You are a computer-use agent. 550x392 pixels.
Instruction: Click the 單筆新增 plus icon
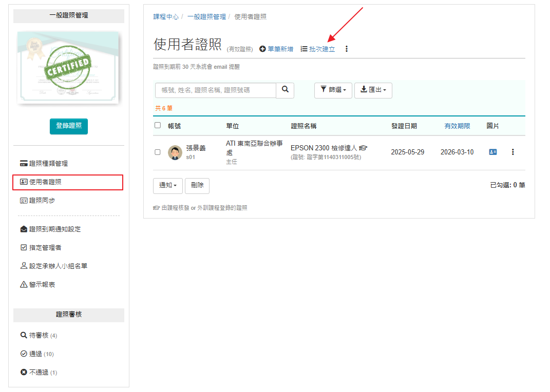[x=262, y=49]
